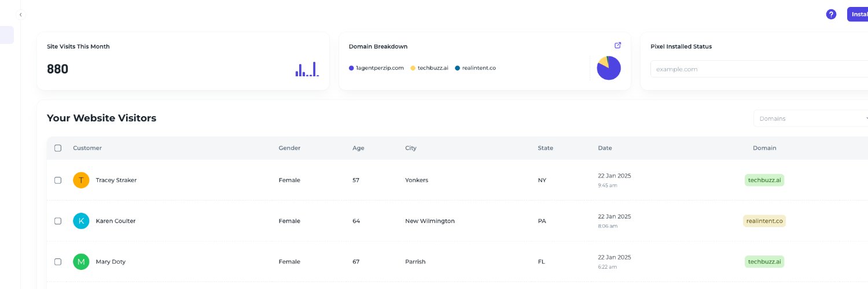The height and width of the screenshot is (289, 868).
Task: Check the box for Mary Doty
Action: pyautogui.click(x=58, y=262)
